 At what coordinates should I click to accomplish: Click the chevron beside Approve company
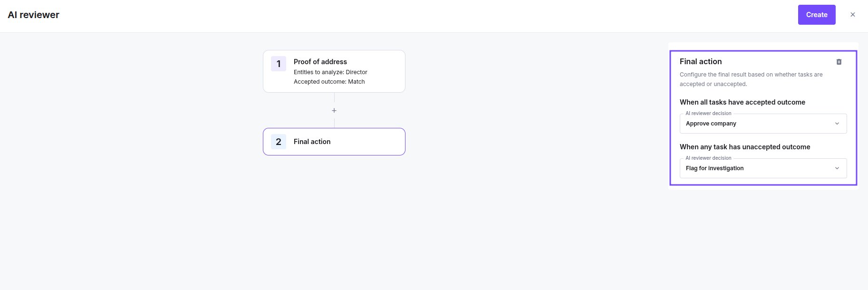click(x=837, y=124)
